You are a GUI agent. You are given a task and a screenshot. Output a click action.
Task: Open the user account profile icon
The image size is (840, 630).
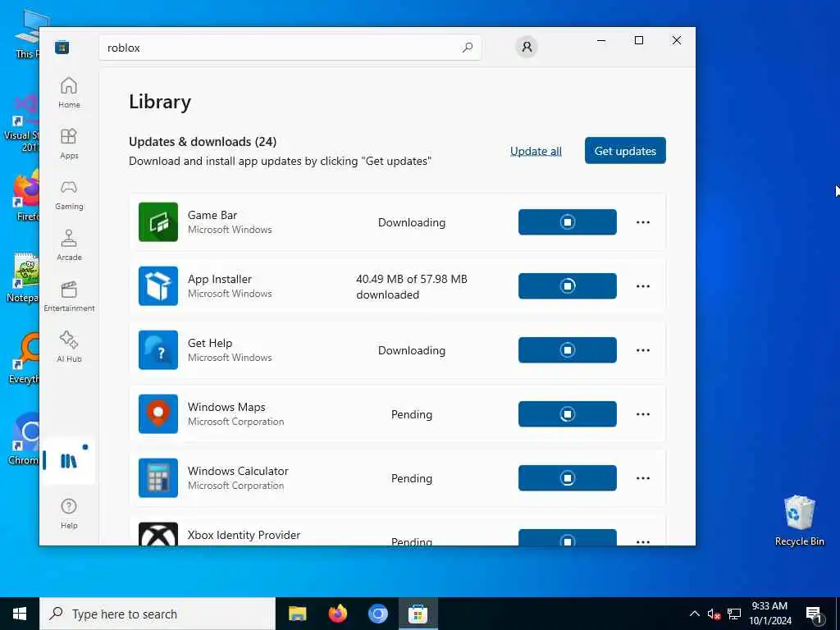(527, 47)
